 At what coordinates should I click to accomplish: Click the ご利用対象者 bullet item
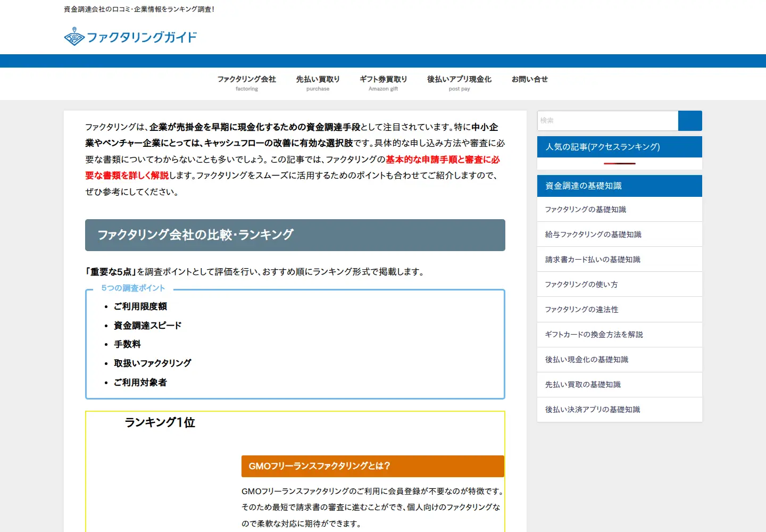(140, 383)
